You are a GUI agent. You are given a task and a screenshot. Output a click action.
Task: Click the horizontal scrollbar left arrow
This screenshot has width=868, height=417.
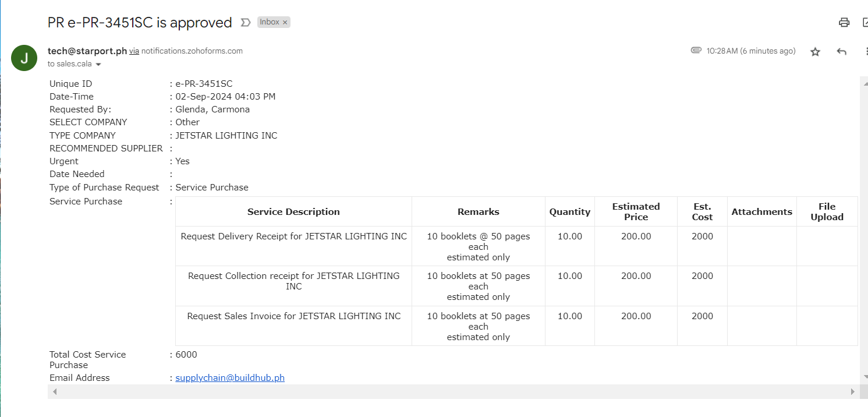[x=55, y=392]
